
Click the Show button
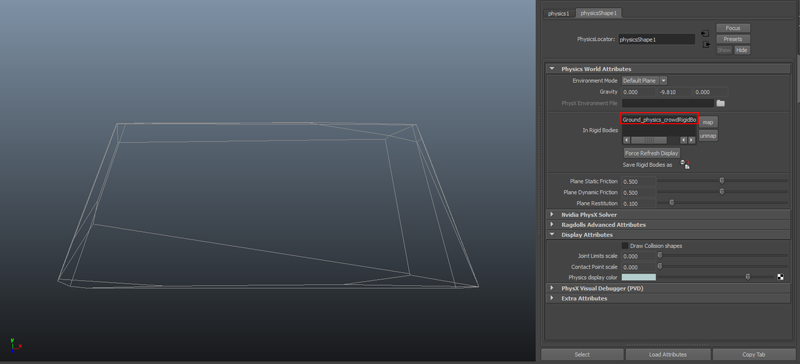[724, 50]
